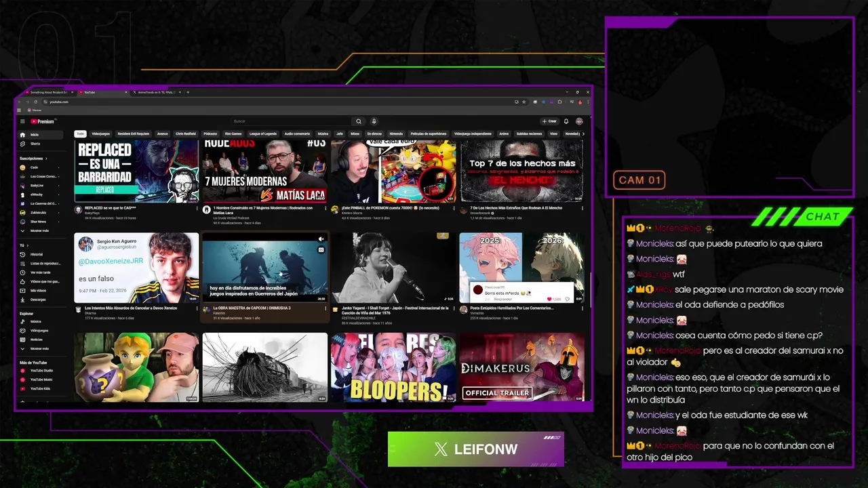Open Historial in the sidebar

40,254
